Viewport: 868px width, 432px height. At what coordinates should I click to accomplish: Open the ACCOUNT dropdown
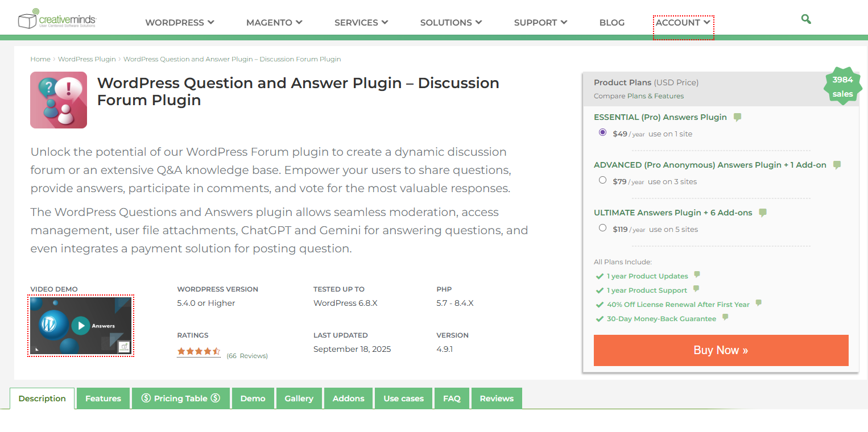pyautogui.click(x=683, y=22)
